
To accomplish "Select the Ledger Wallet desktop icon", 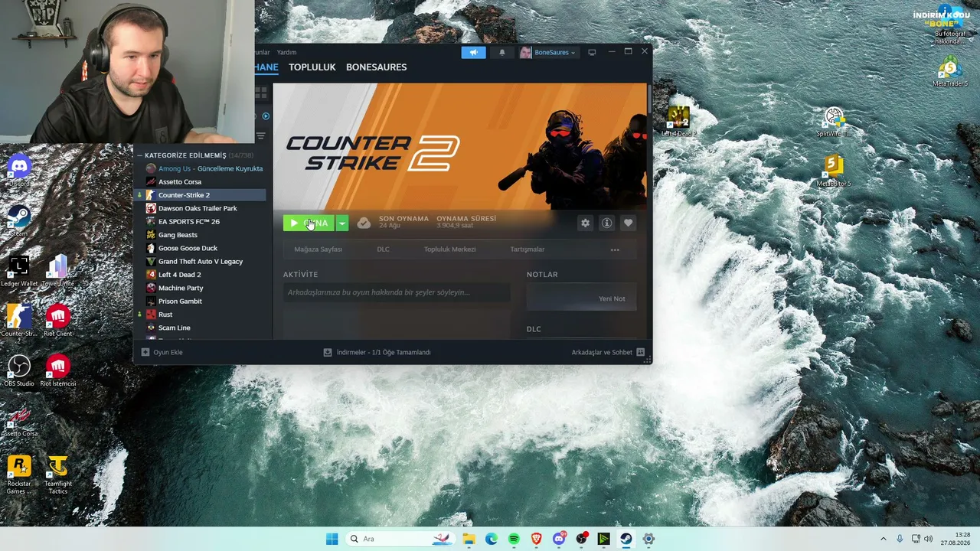I will pyautogui.click(x=19, y=271).
